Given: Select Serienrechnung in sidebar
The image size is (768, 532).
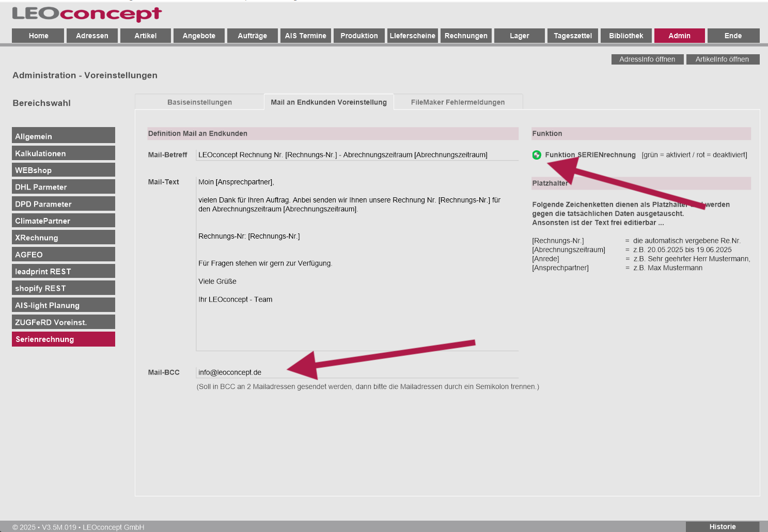Looking at the screenshot, I should click(x=64, y=339).
